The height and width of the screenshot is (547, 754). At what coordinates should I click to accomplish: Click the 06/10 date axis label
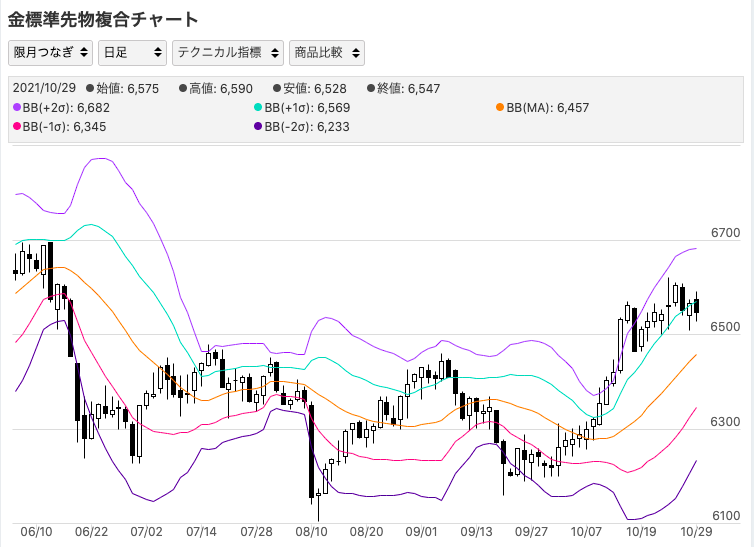37,532
